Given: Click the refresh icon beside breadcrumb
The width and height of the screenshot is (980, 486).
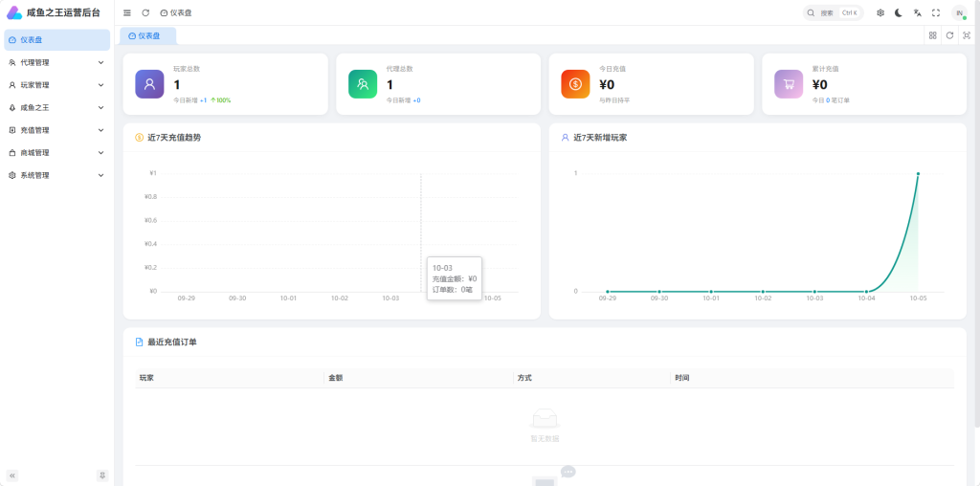Looking at the screenshot, I should tap(145, 12).
